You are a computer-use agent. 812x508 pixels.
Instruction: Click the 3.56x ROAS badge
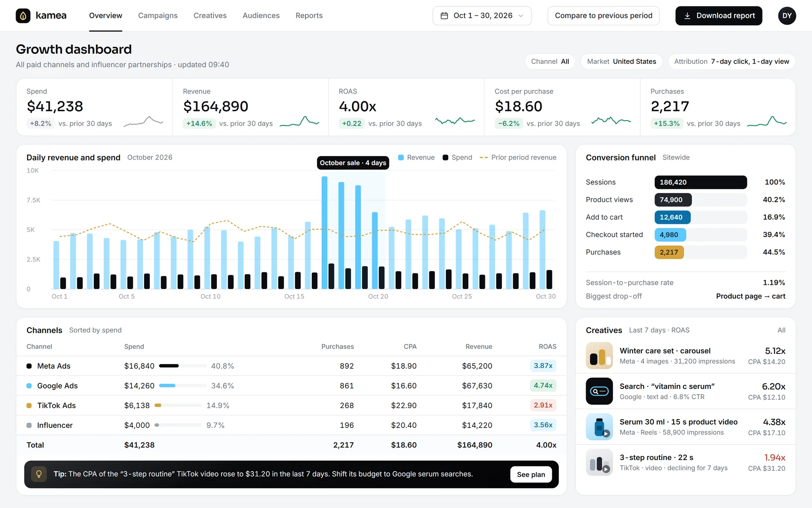[x=543, y=425]
